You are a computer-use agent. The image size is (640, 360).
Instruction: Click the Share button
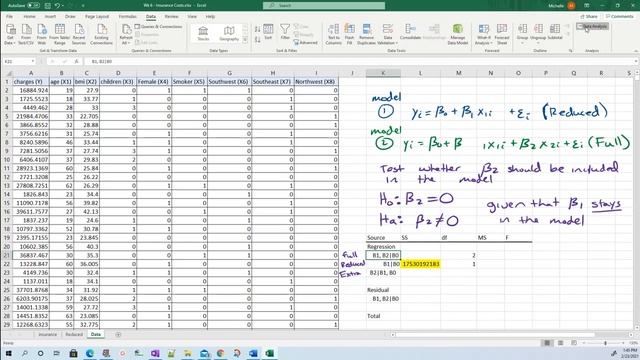click(x=589, y=17)
